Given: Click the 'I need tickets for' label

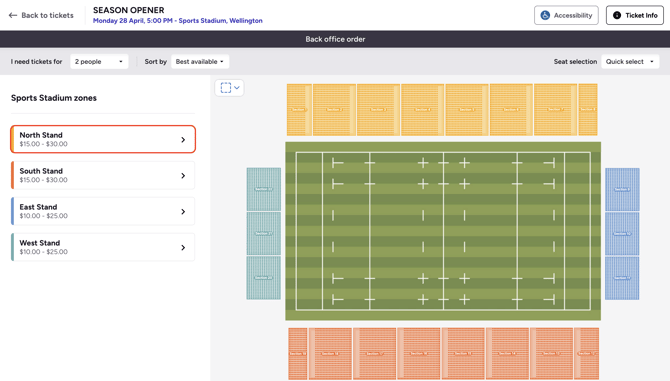Looking at the screenshot, I should (36, 62).
